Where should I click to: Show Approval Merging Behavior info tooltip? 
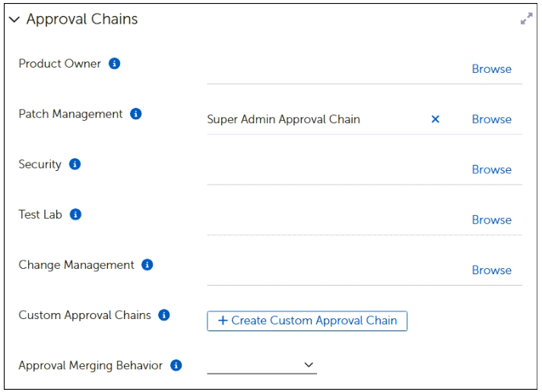(x=176, y=365)
